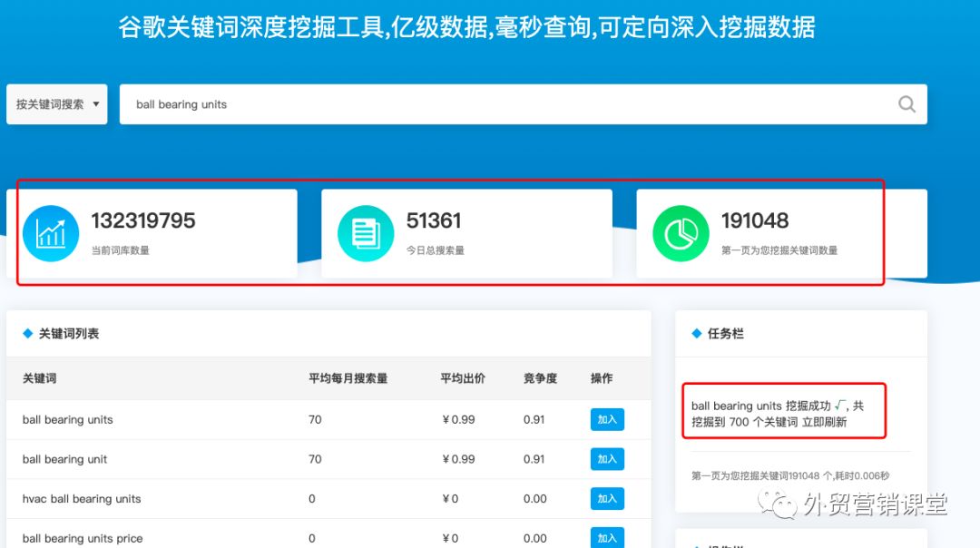Click the pie chart icon on 191048 card
980x548 pixels.
681,233
